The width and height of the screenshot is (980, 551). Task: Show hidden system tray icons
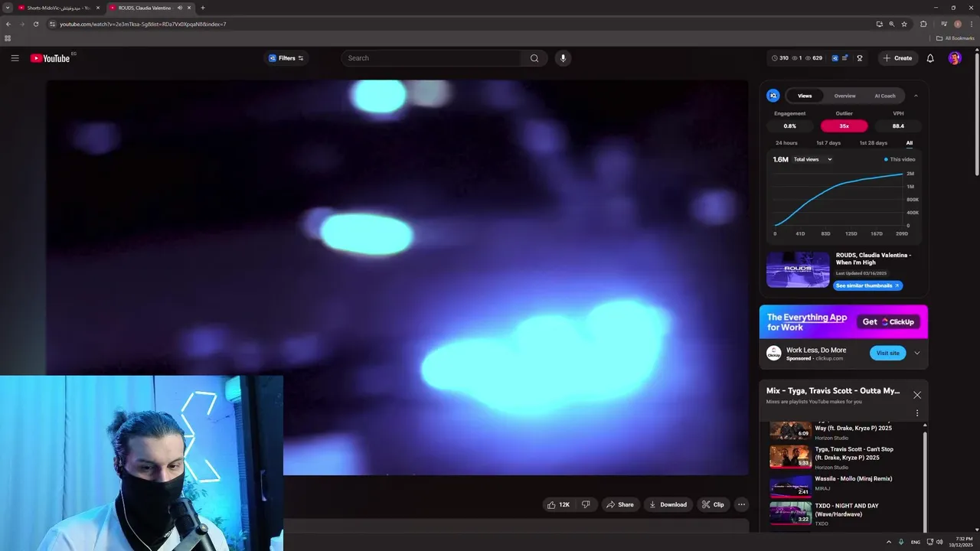click(889, 542)
